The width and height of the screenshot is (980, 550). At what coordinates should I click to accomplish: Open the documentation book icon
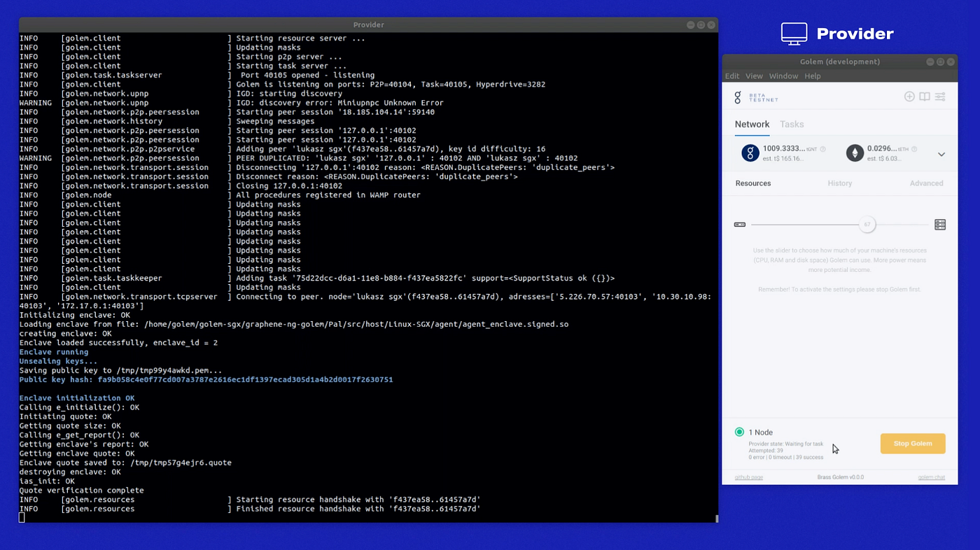925,97
